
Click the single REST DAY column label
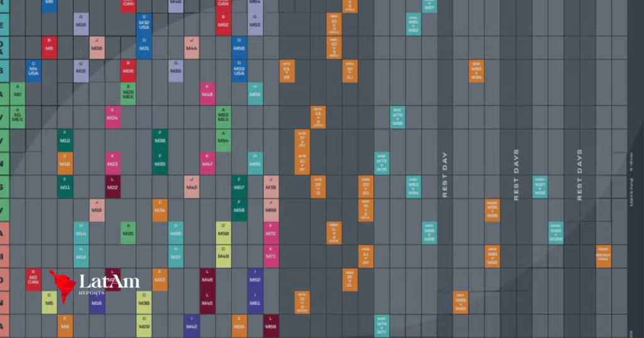pos(445,175)
